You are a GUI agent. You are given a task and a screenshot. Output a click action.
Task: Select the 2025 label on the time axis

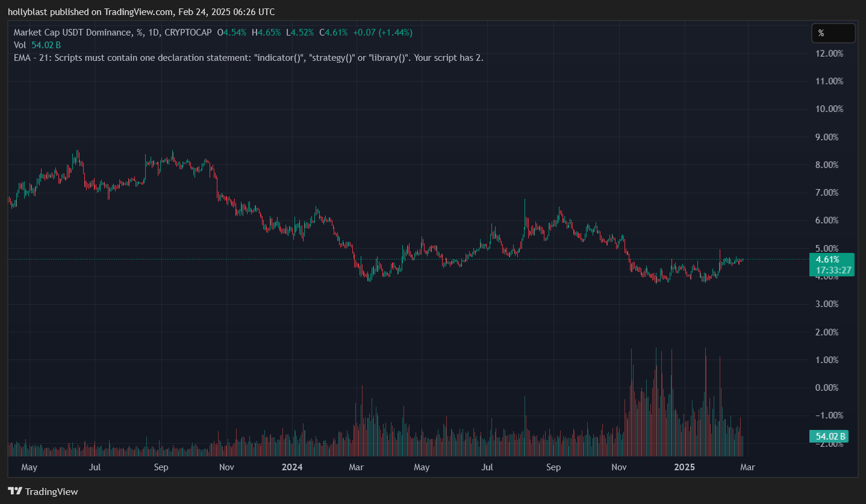point(686,467)
